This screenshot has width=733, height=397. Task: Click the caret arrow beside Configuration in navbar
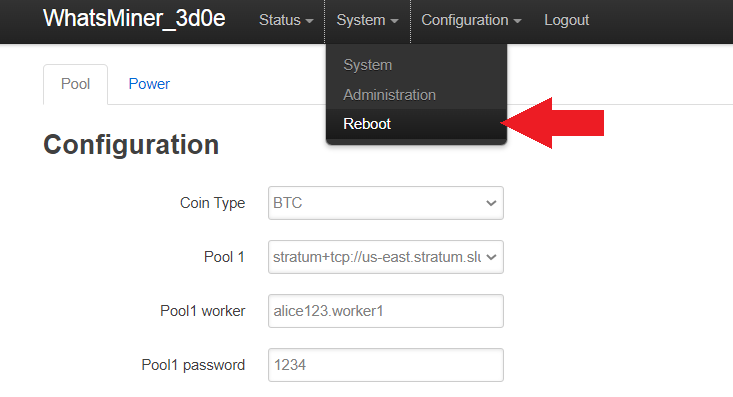pos(517,22)
